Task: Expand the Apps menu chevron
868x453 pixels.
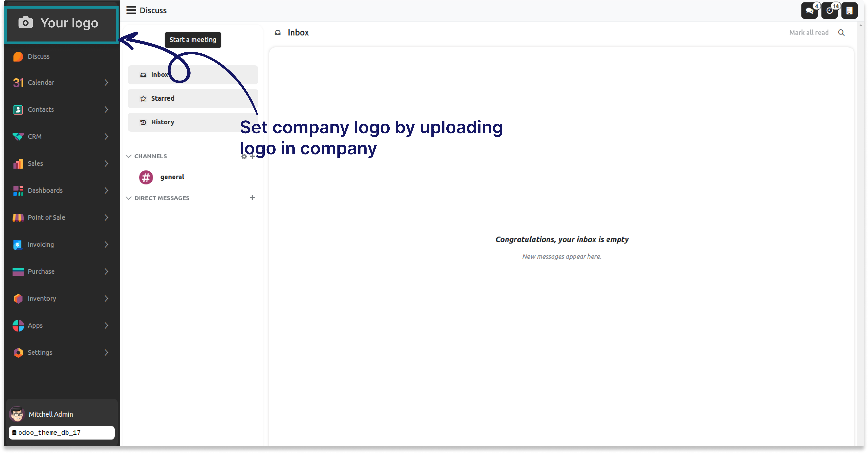Action: tap(107, 326)
